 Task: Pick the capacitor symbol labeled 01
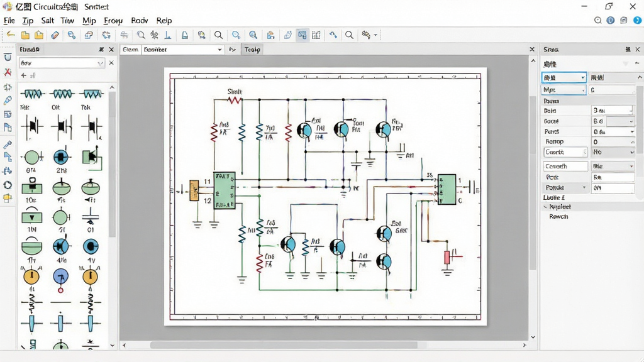coord(91,216)
